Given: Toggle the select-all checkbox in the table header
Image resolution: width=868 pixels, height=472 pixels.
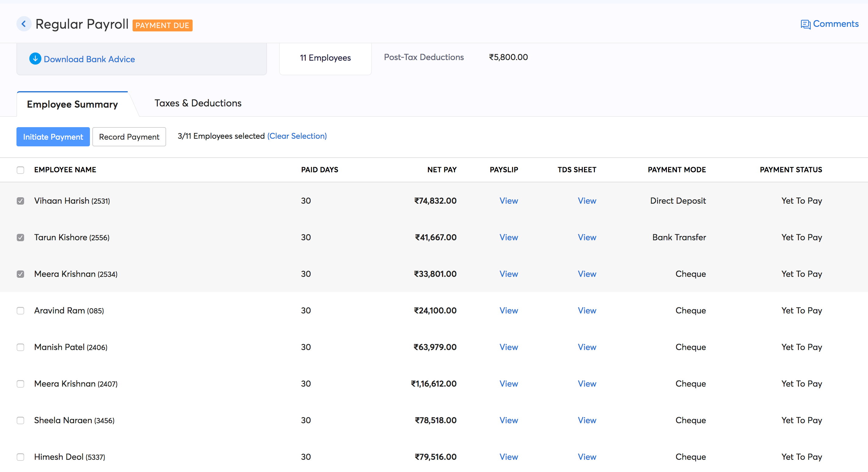Looking at the screenshot, I should (x=20, y=170).
